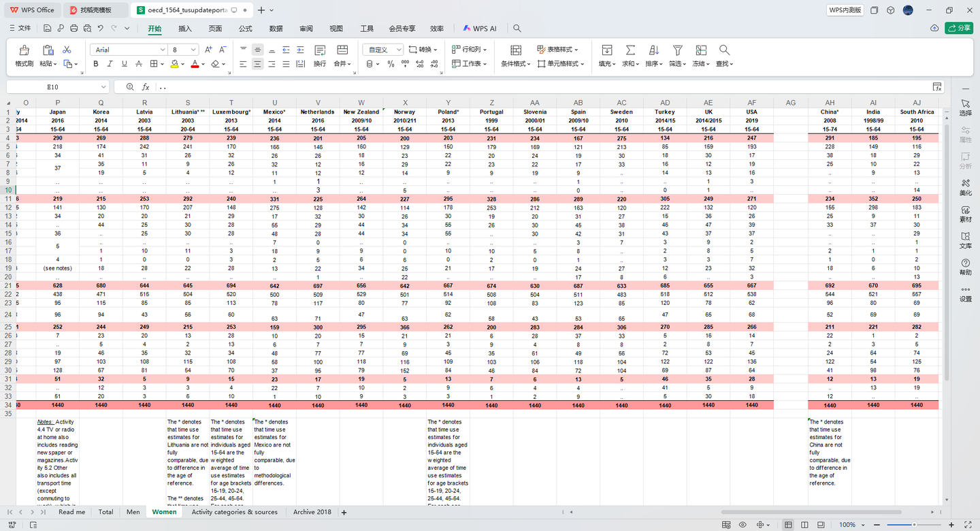Click the Format Painter (格式刷) icon
The height and width of the screenshot is (531, 980).
(24, 50)
